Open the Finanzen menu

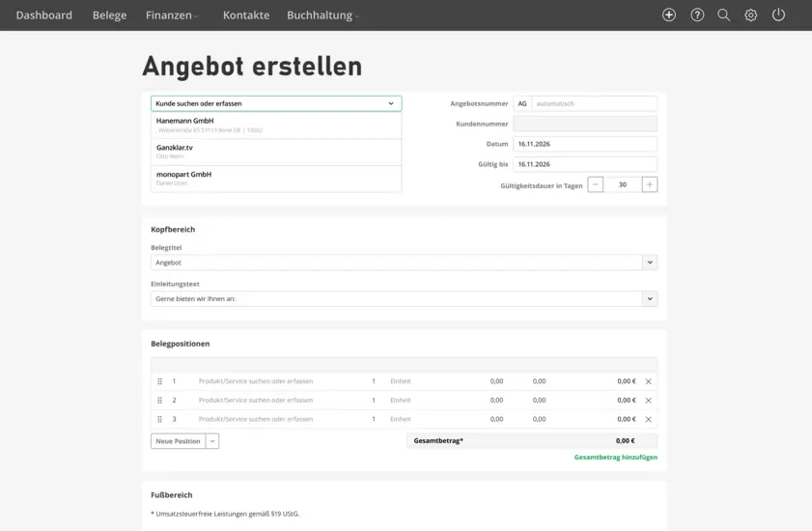[x=172, y=15]
